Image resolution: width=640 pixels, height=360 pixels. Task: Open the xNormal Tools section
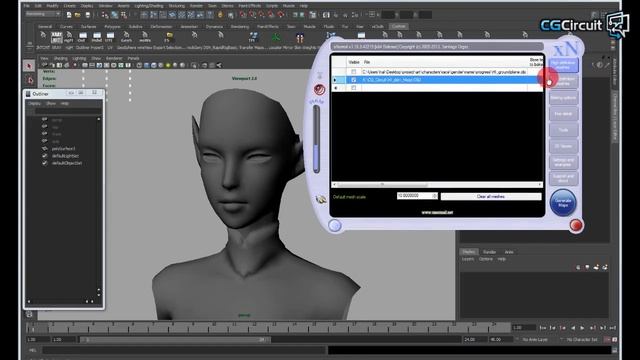pyautogui.click(x=563, y=130)
